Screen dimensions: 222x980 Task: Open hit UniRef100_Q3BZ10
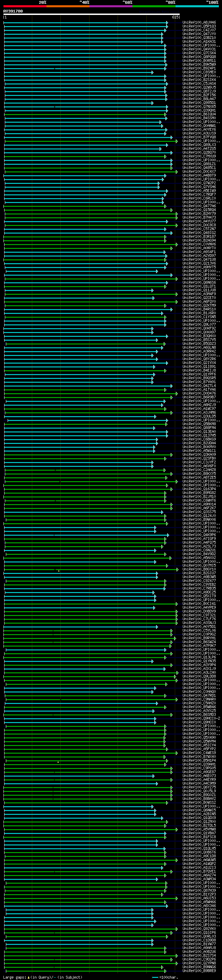click(199, 38)
